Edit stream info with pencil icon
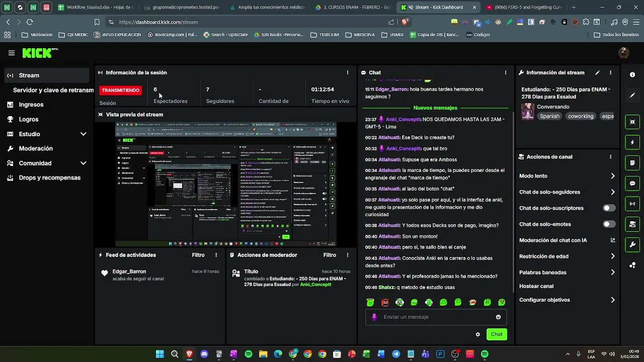Image resolution: width=644 pixels, height=362 pixels. click(597, 72)
